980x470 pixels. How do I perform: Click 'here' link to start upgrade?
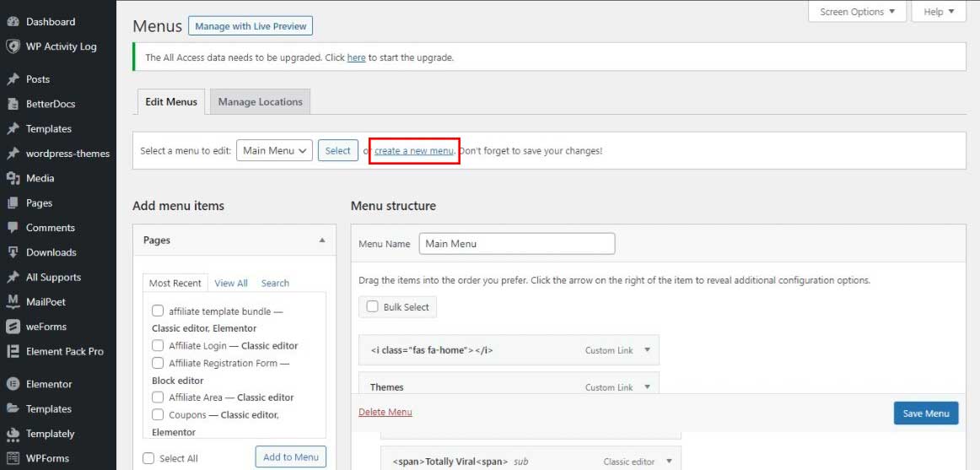click(356, 57)
